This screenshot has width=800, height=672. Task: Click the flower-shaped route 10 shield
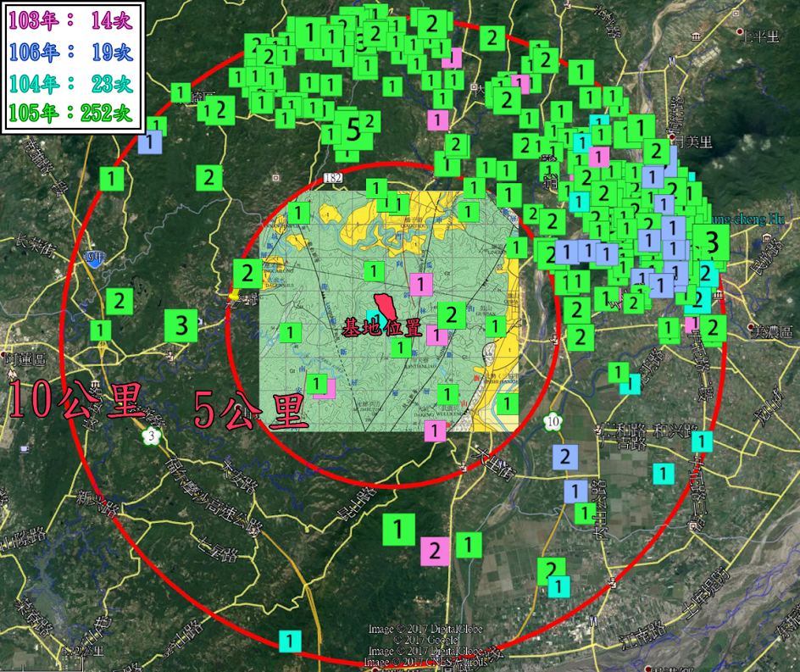click(x=553, y=421)
